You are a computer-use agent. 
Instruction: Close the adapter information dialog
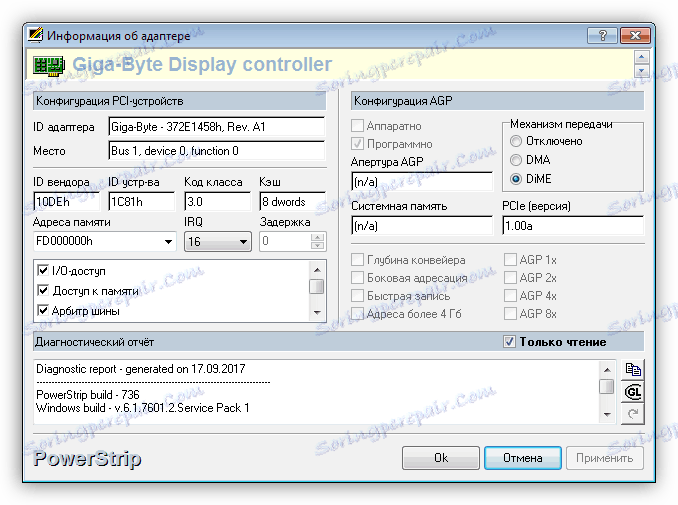coord(635,35)
